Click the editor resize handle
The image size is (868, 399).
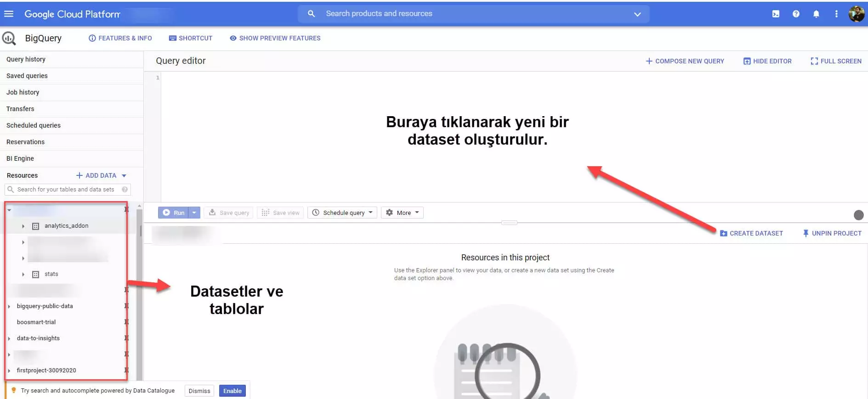[x=509, y=223]
